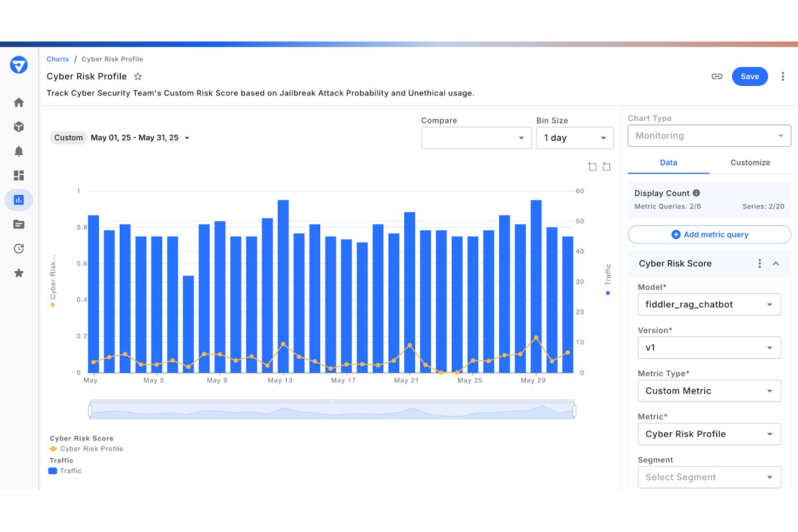The height and width of the screenshot is (532, 798).
Task: Click the Fiddler logo icon
Action: 19,65
